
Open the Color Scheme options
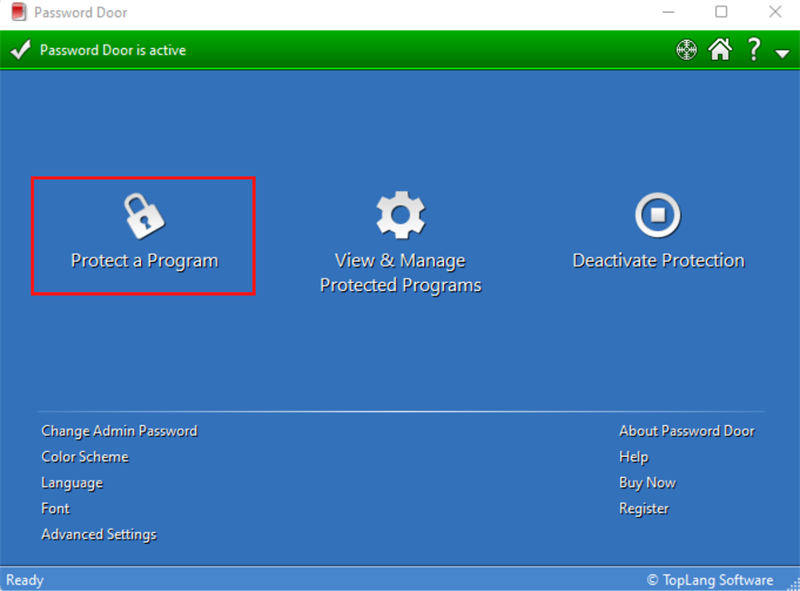pyautogui.click(x=84, y=456)
